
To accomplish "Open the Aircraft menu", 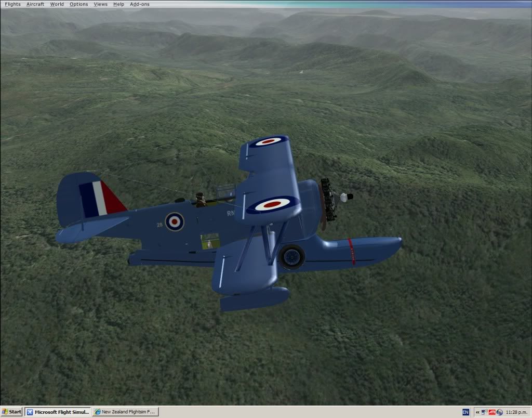I will coord(35,4).
